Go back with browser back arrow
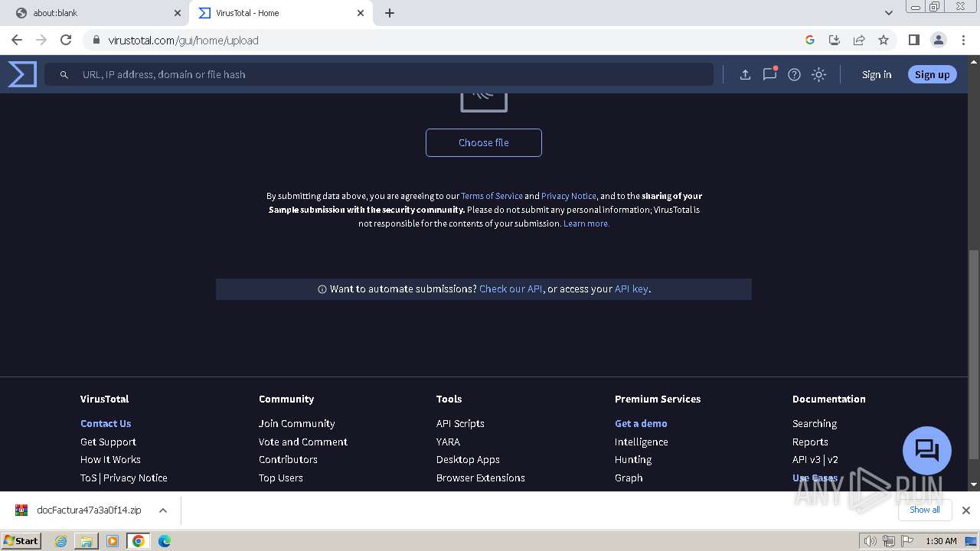Image resolution: width=980 pixels, height=551 pixels. pyautogui.click(x=17, y=40)
